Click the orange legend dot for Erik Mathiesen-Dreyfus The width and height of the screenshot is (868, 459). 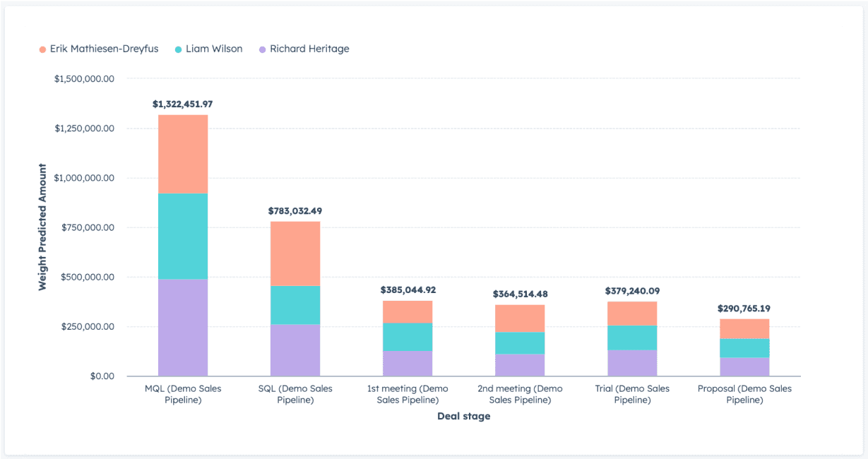[41, 48]
